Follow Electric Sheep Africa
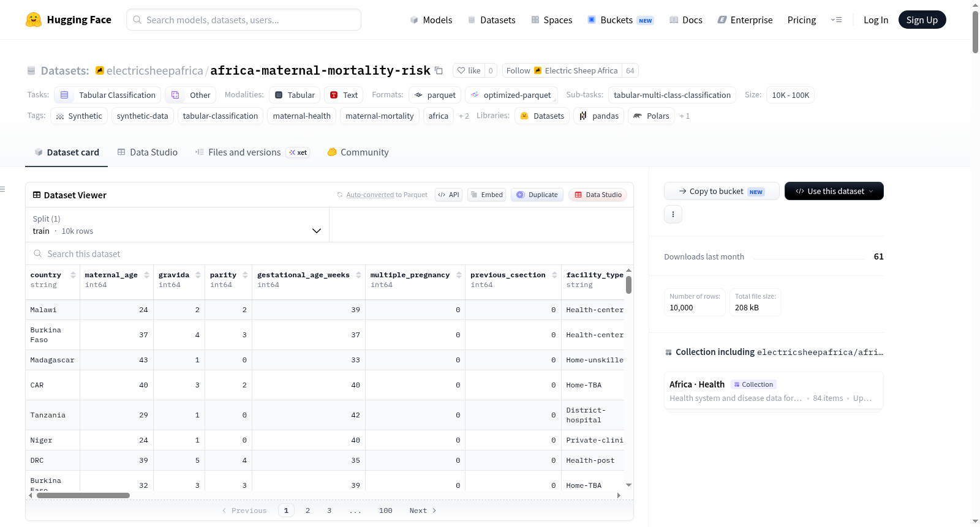The height and width of the screenshot is (527, 980). pos(562,70)
